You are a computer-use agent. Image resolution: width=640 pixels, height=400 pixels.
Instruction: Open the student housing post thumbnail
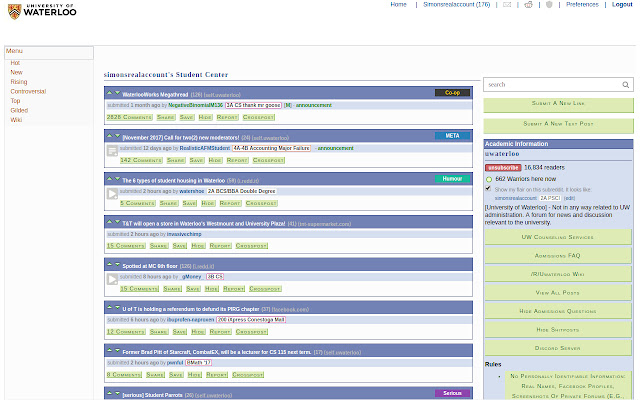point(112,193)
